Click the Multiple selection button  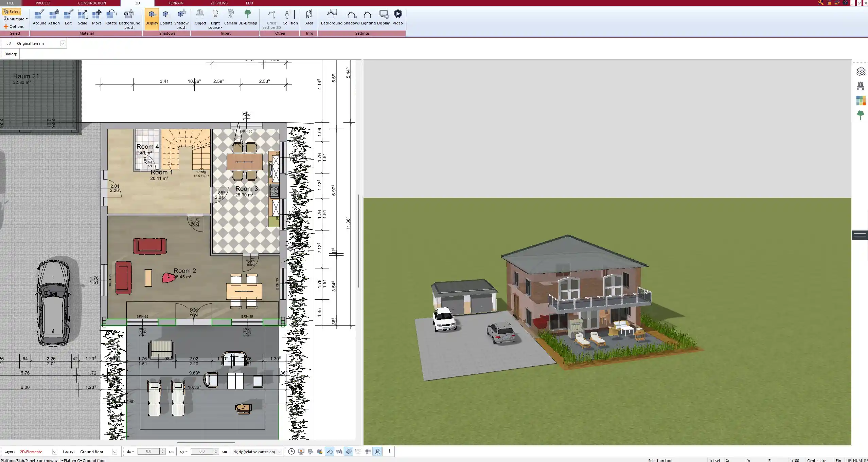pos(15,19)
